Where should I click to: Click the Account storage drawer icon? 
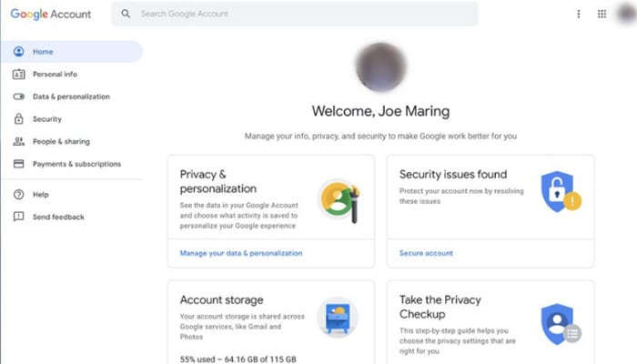[x=338, y=318]
